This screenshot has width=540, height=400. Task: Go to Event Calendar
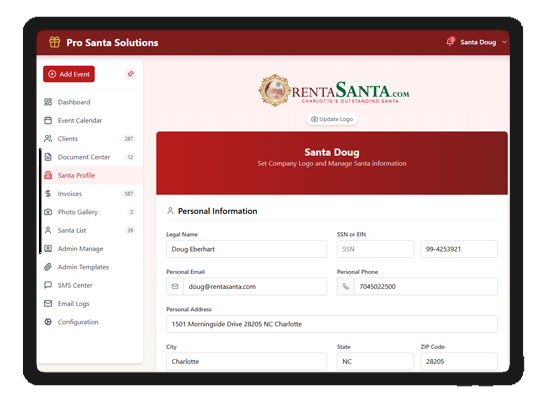(90, 120)
